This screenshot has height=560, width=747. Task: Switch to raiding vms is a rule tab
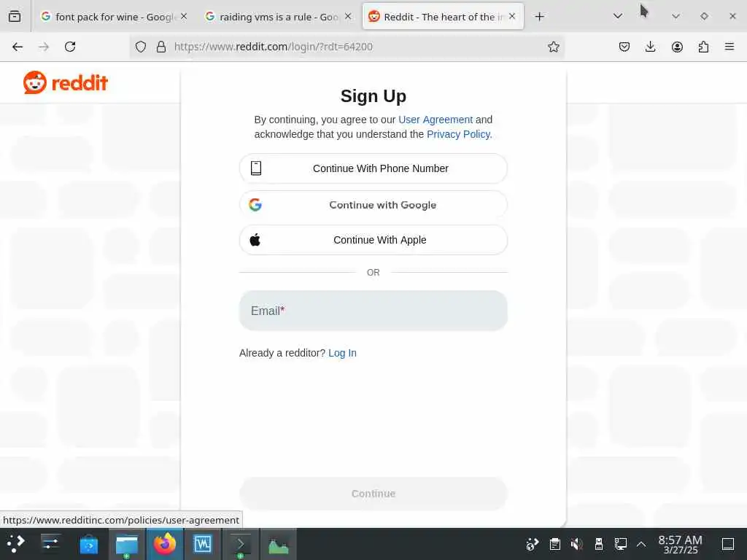[278, 17]
